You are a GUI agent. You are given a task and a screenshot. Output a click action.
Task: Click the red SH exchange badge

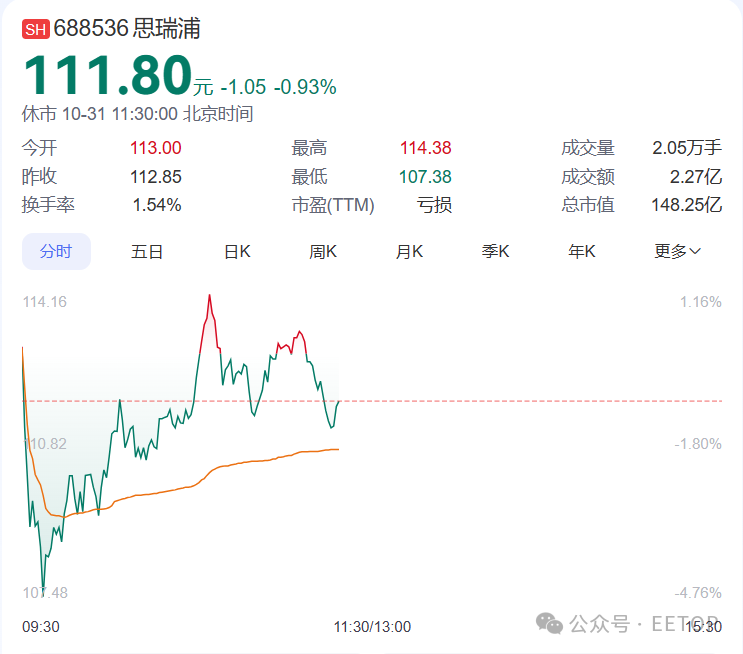[x=36, y=29]
